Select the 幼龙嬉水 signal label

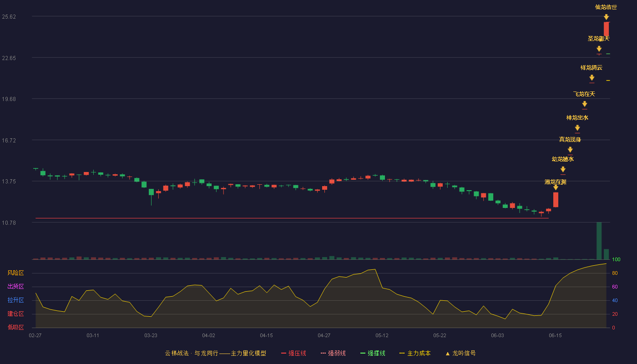[563, 159]
